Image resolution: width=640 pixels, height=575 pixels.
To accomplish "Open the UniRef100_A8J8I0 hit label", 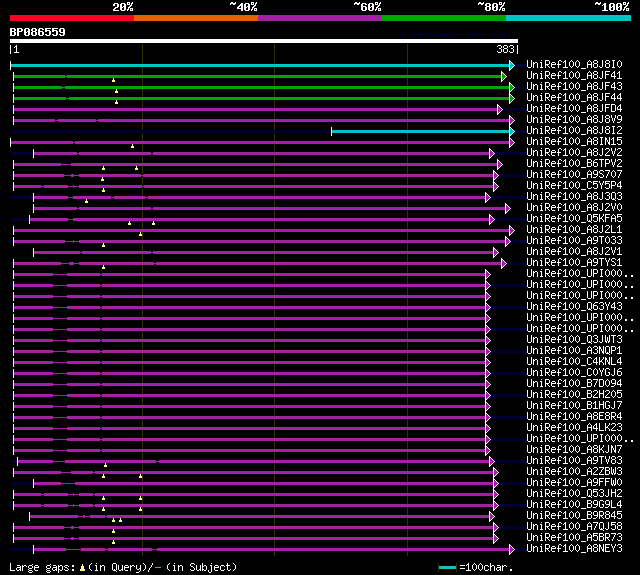I will [x=574, y=64].
